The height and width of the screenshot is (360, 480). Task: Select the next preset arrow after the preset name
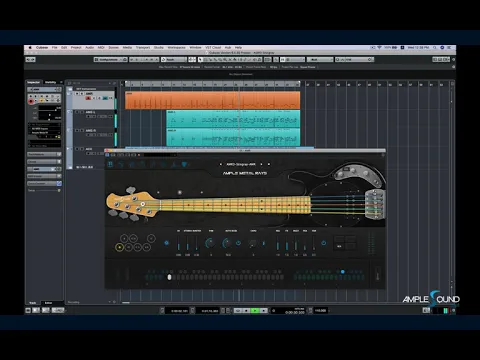[x=261, y=164]
